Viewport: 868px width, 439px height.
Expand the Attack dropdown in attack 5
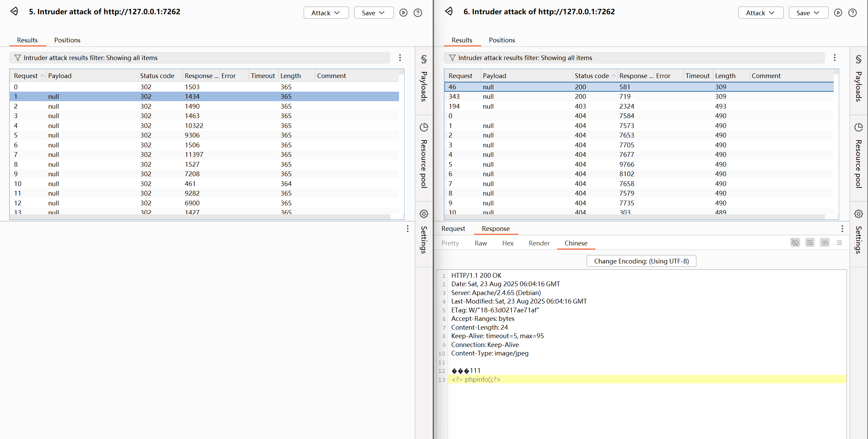326,13
